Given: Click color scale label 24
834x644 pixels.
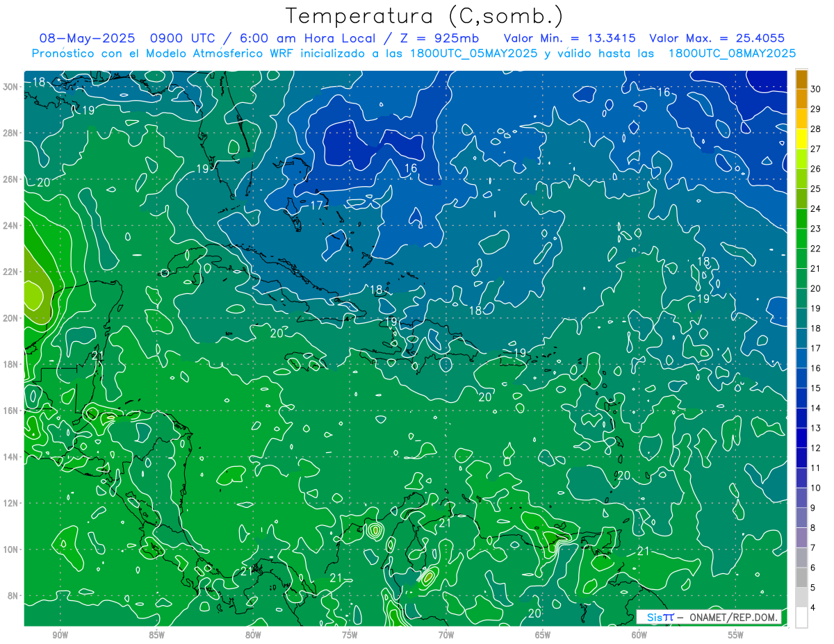Looking at the screenshot, I should click(x=815, y=208).
